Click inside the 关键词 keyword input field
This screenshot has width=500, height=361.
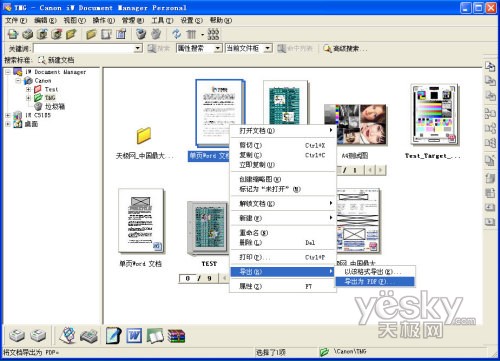84,49
